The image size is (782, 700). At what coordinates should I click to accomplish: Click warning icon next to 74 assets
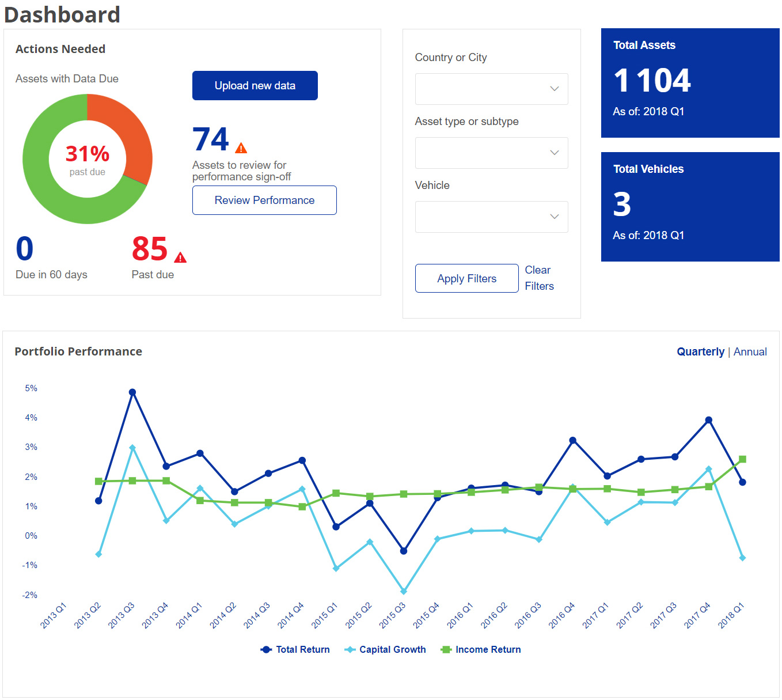click(x=241, y=148)
